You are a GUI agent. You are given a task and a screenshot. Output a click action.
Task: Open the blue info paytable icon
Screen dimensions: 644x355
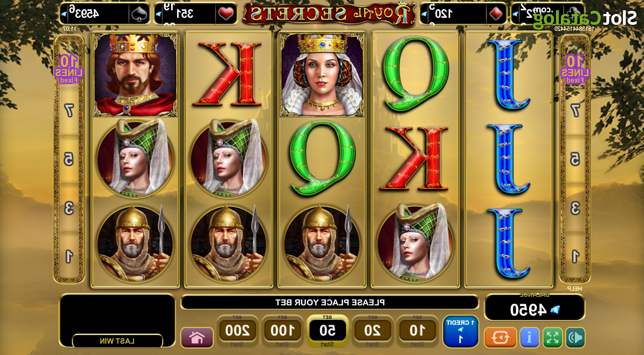(x=530, y=337)
